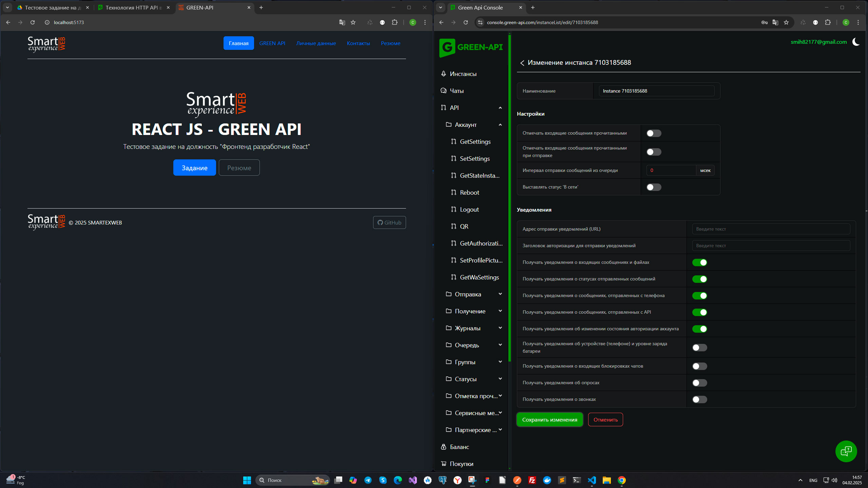This screenshot has height=488, width=868.
Task: Collapse the Аккаунт section chevron
Action: [x=500, y=125]
